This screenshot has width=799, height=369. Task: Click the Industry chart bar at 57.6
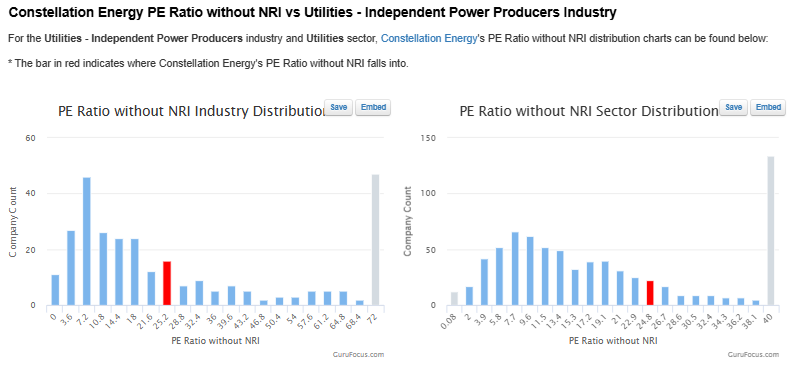pyautogui.click(x=311, y=299)
